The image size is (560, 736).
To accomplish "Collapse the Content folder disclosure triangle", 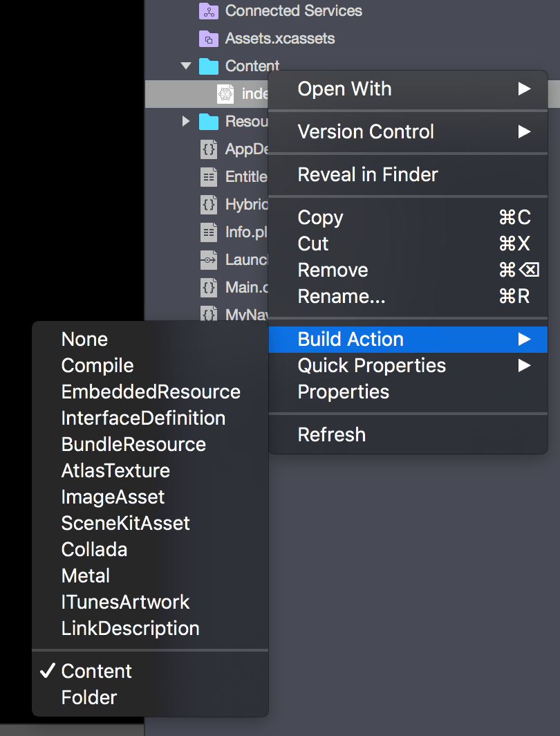I will [x=185, y=66].
